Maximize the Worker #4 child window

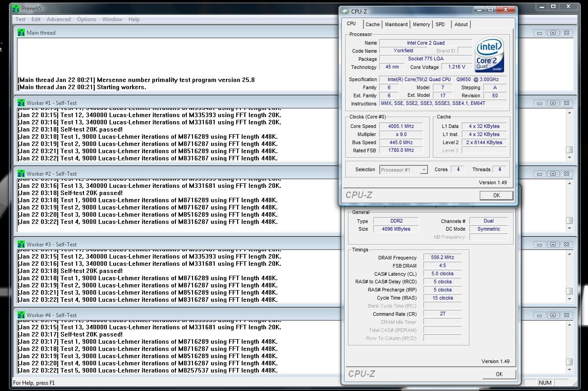coord(554,315)
